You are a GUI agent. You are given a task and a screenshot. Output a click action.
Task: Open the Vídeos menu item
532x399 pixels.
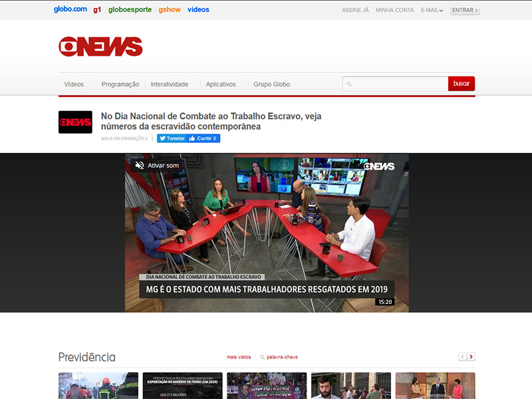click(74, 84)
